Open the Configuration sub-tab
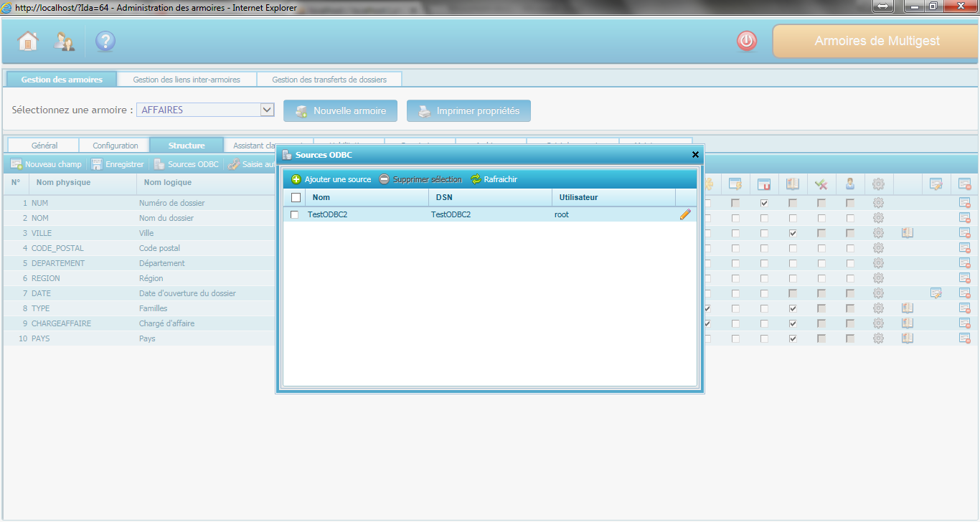This screenshot has width=980, height=522. pyautogui.click(x=116, y=146)
